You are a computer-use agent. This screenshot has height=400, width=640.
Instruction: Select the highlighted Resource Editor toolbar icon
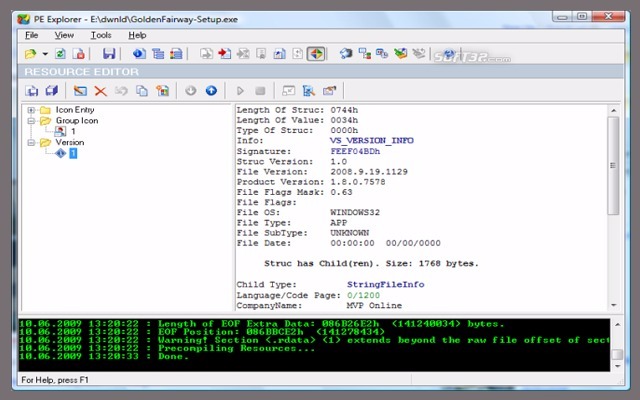314,53
